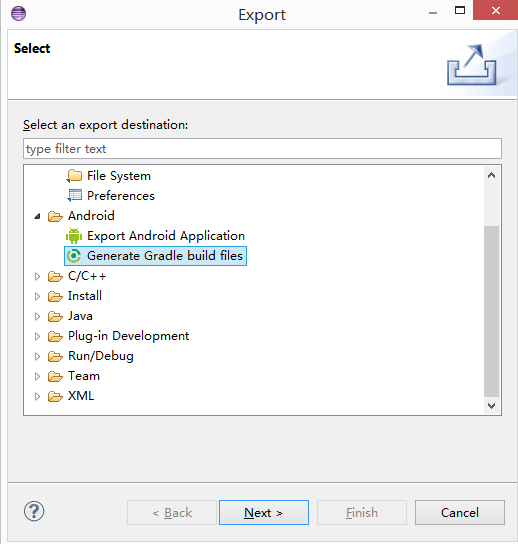Screen dimensions: 518x544
Task: Cancel the Export dialog
Action: point(460,512)
